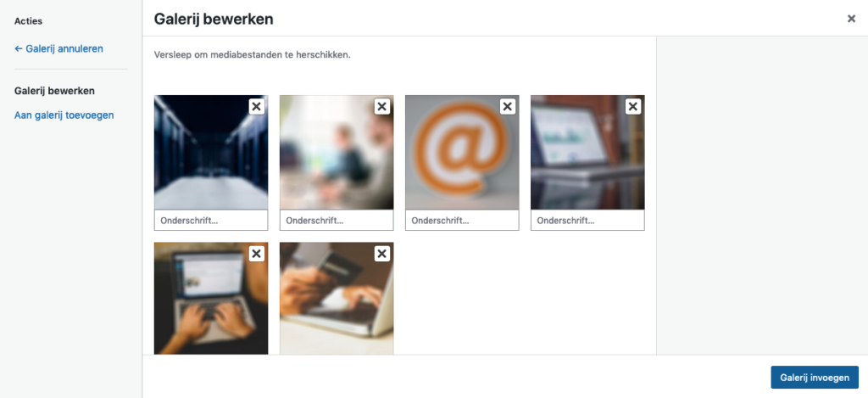This screenshot has height=398, width=868.
Task: Click Onderschrift field under laptop charts image
Action: pyautogui.click(x=588, y=220)
